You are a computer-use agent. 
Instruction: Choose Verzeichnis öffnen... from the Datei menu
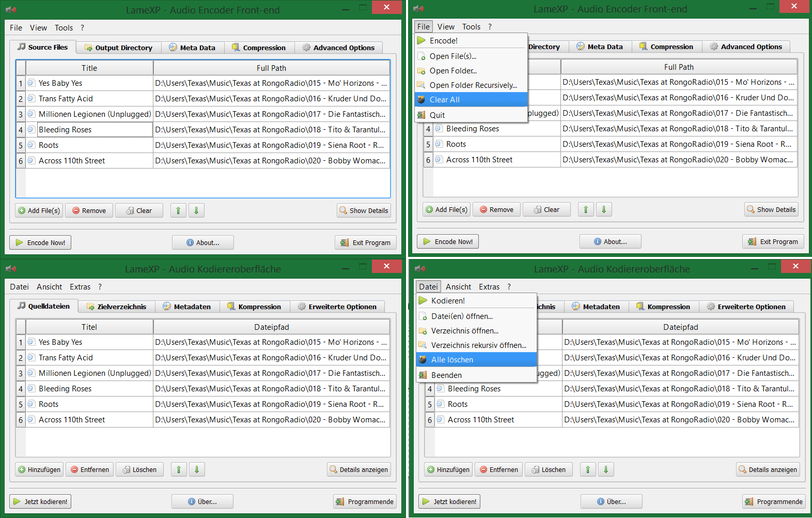(464, 331)
